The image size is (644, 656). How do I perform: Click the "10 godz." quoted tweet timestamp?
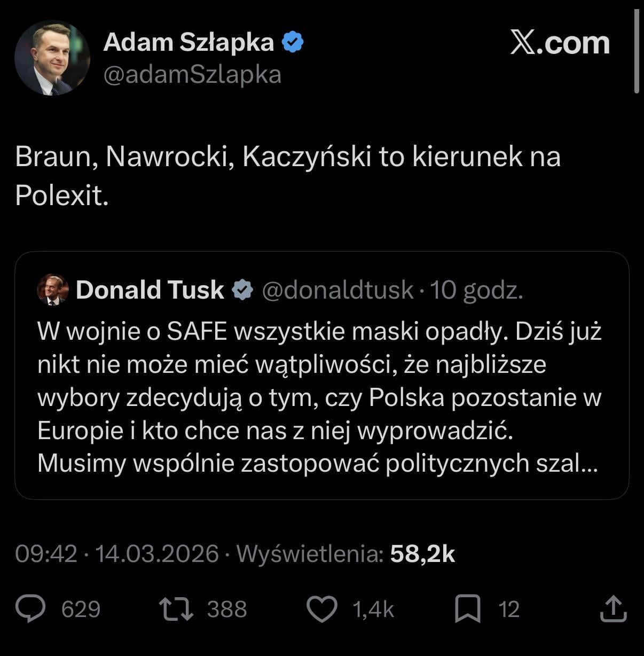[x=476, y=290]
